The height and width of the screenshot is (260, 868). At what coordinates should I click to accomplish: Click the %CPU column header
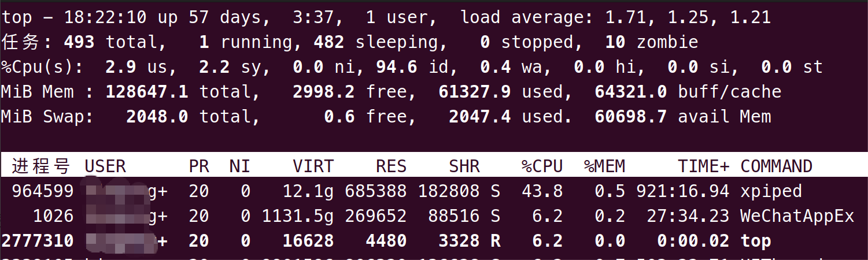(542, 166)
